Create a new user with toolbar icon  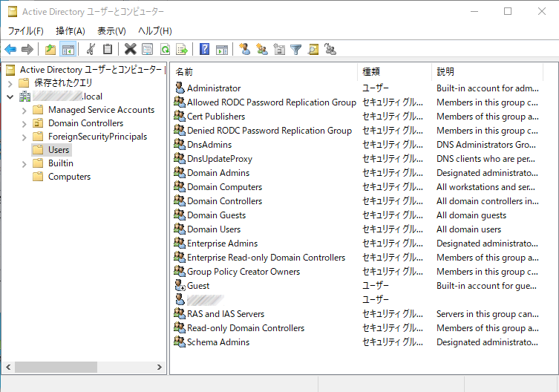click(x=244, y=49)
